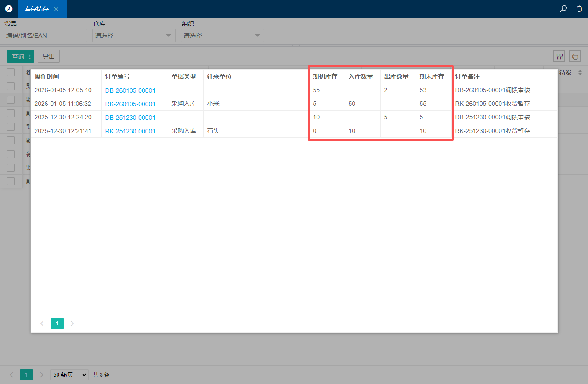Image resolution: width=588 pixels, height=384 pixels.
Task: Switch to the 库存结存 tab
Action: 36,9
